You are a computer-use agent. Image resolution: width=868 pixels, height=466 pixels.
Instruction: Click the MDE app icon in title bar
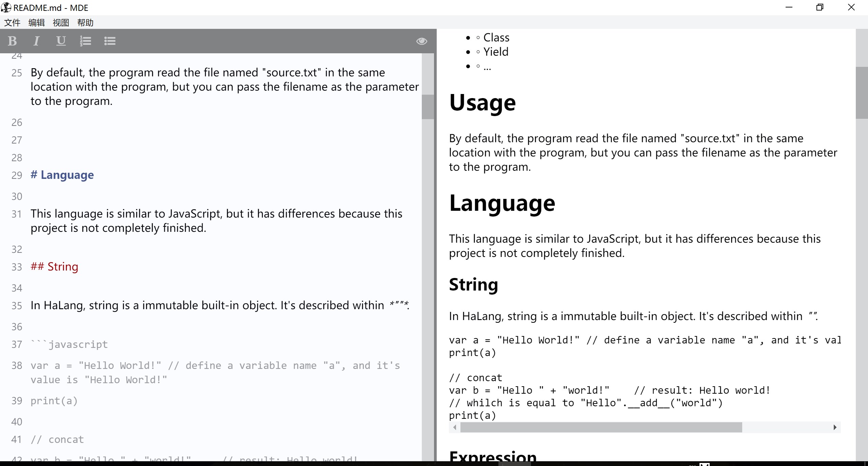(6, 7)
